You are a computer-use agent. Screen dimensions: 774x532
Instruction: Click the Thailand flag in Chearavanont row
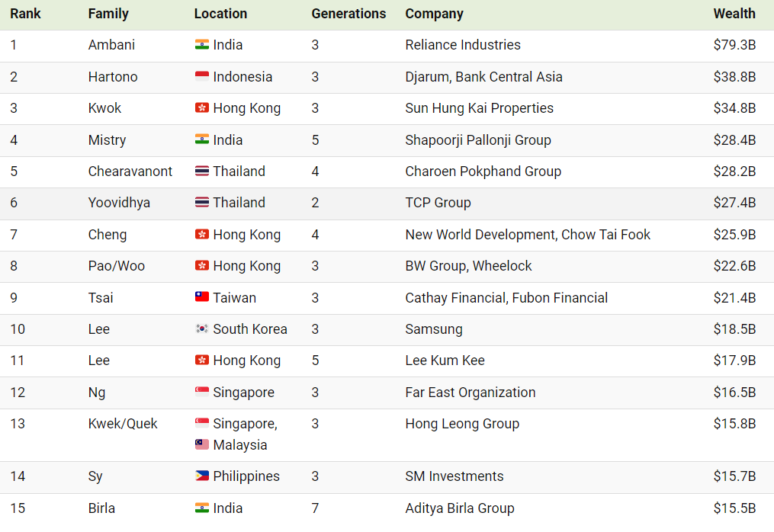[x=202, y=171]
